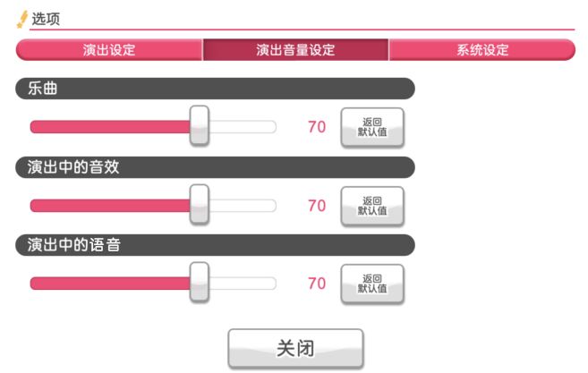Click the 乐曲 section header bar
588x373 pixels.
tap(216, 89)
